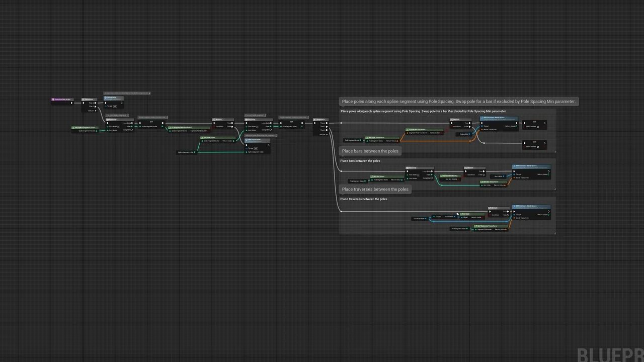
Task: Select the Get Bar Transform node
Action: click(x=494, y=182)
